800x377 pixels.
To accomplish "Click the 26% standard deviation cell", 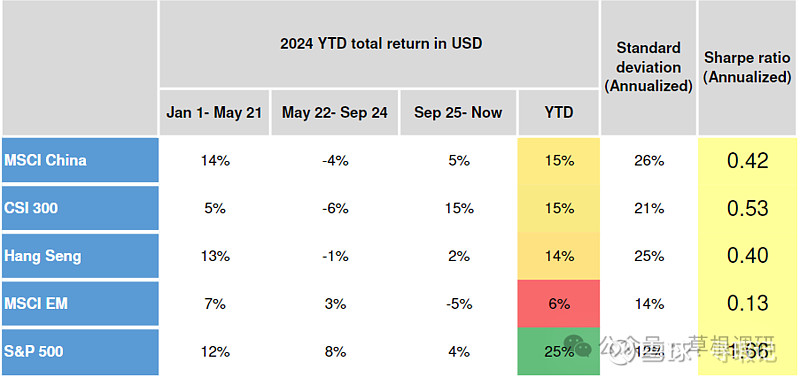I will point(648,160).
